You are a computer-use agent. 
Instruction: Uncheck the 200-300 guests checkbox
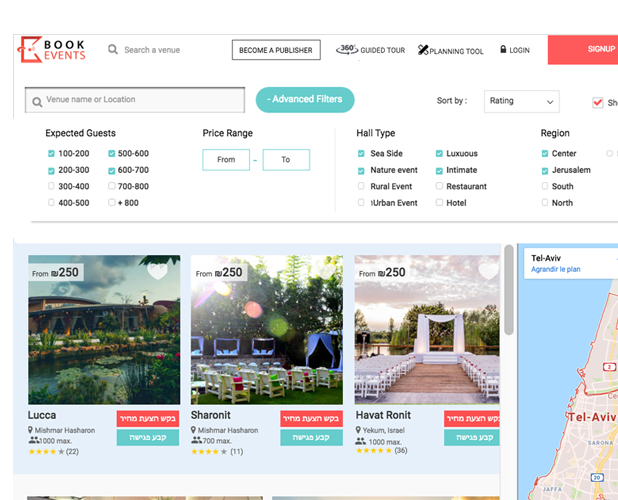(x=51, y=171)
